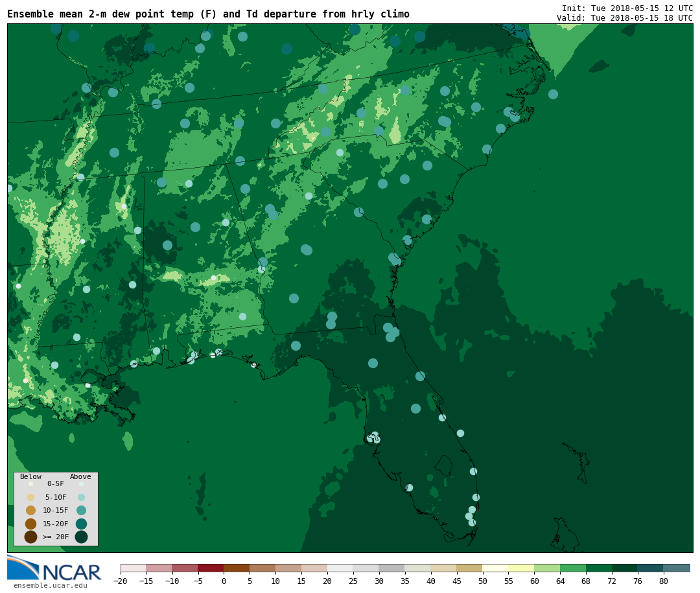Pick the 68 to 72 green colorbar swatch

599,568
